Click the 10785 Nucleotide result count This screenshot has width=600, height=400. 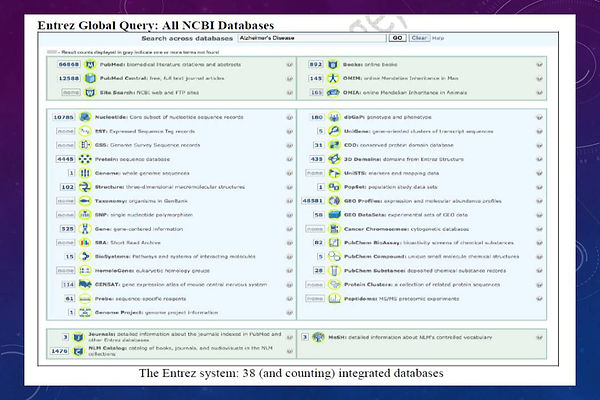[x=64, y=117]
